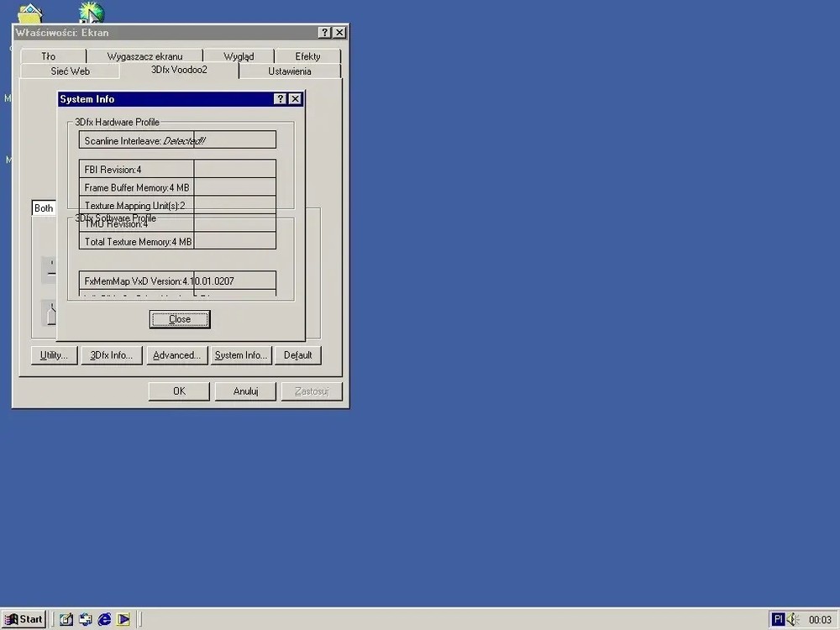
Task: Switch to the Tło tab
Action: pos(48,56)
